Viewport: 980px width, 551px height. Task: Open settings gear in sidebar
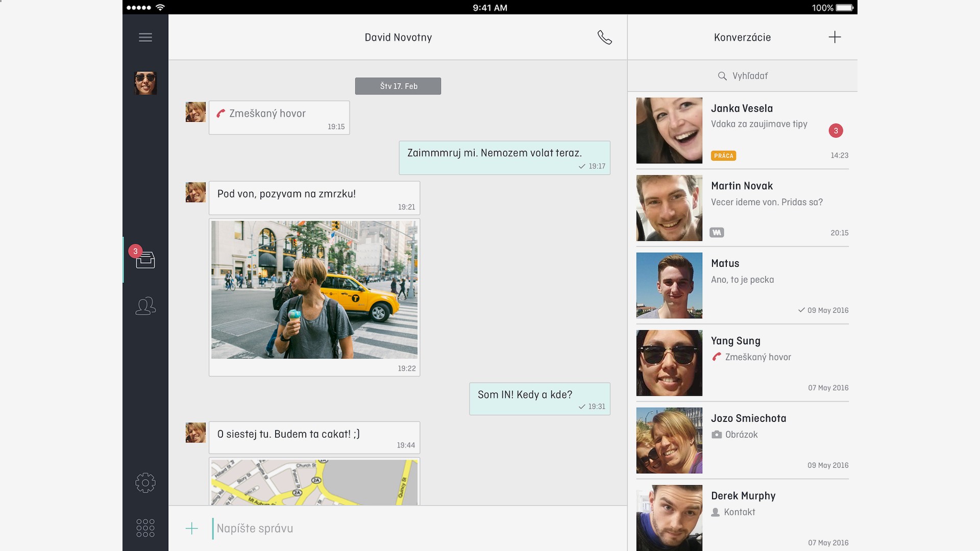145,483
